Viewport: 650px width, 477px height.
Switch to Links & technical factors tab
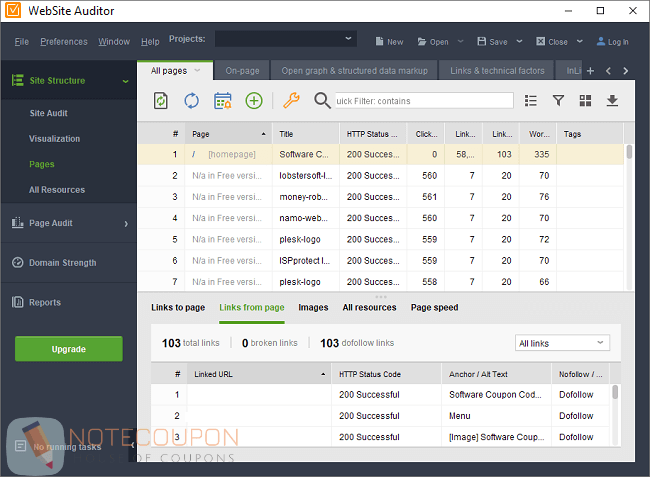pos(497,71)
